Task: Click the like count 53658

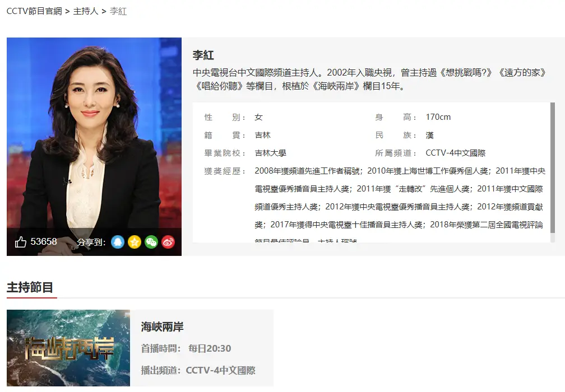Action: tap(44, 241)
